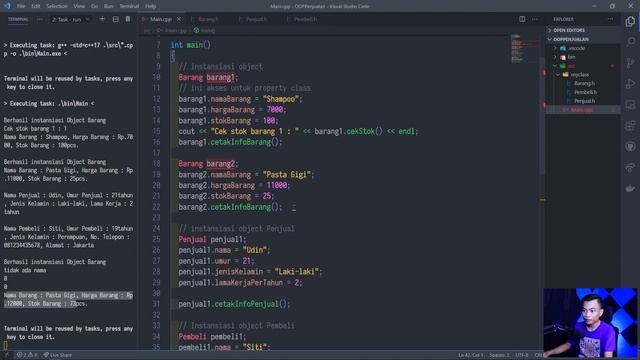Open the Remote Explorer activity icon
This screenshot has width=640, height=360.
[x=630, y=105]
